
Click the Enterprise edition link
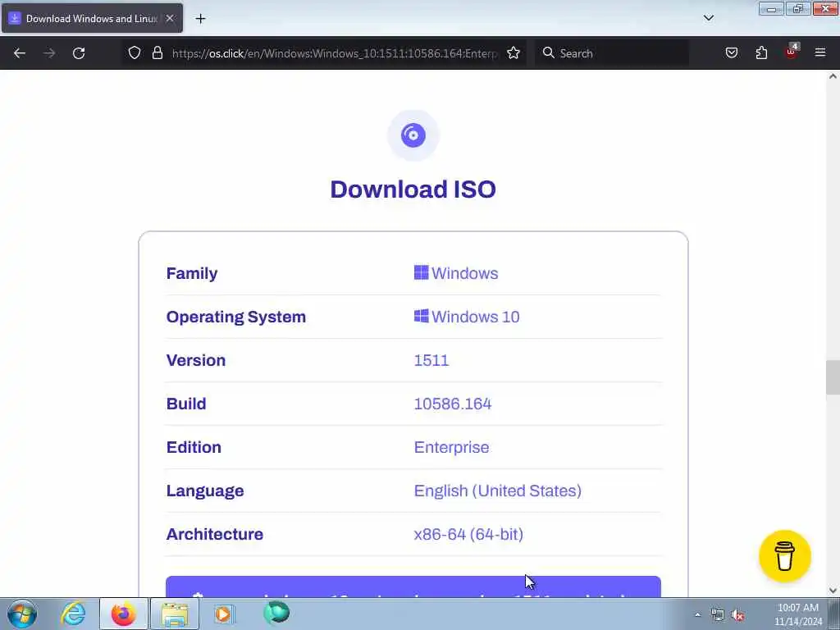[x=452, y=447]
